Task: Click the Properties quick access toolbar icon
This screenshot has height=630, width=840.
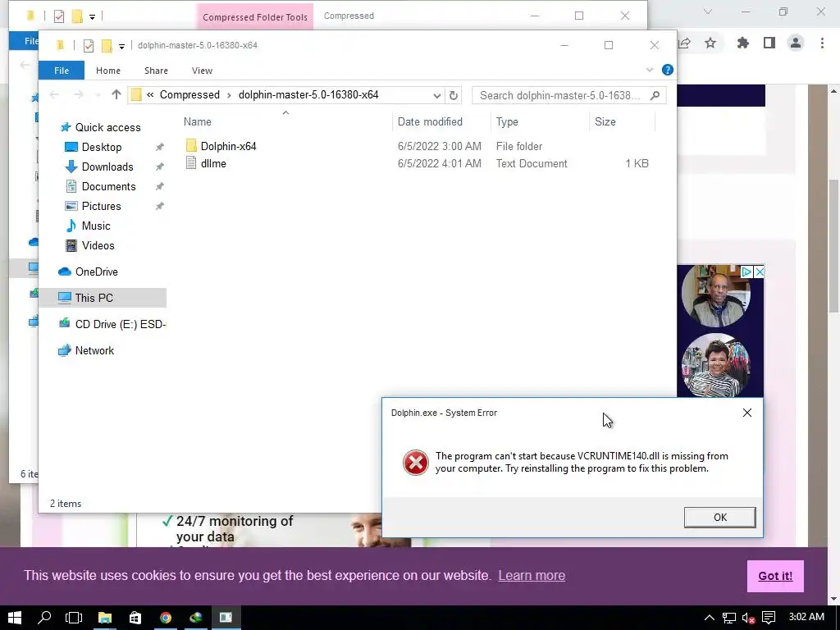Action: point(89,46)
